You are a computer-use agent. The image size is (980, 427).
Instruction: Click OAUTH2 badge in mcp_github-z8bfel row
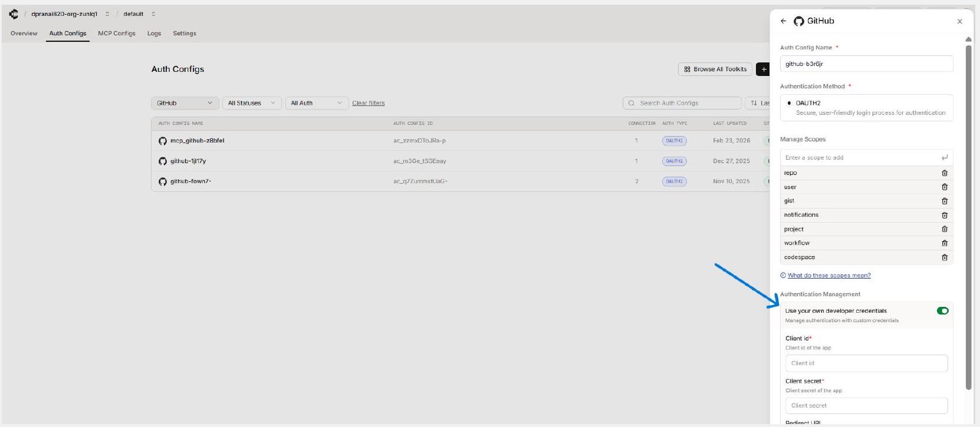(x=674, y=141)
